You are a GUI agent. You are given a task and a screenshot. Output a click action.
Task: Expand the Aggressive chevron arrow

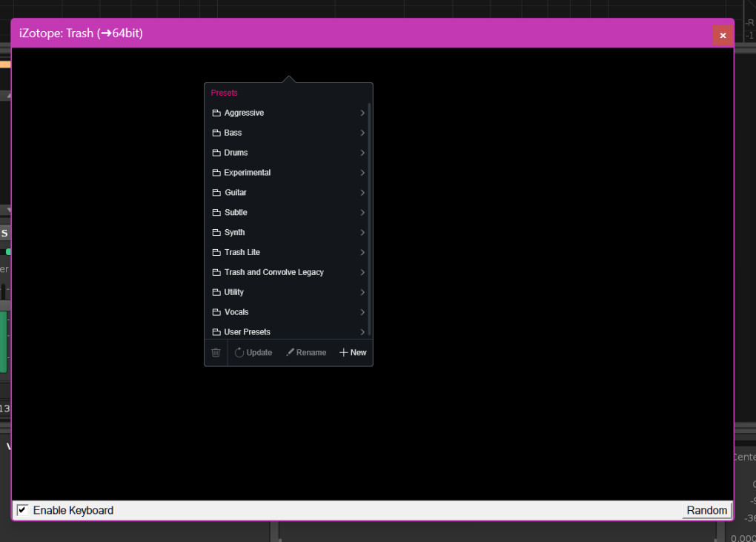pos(362,113)
